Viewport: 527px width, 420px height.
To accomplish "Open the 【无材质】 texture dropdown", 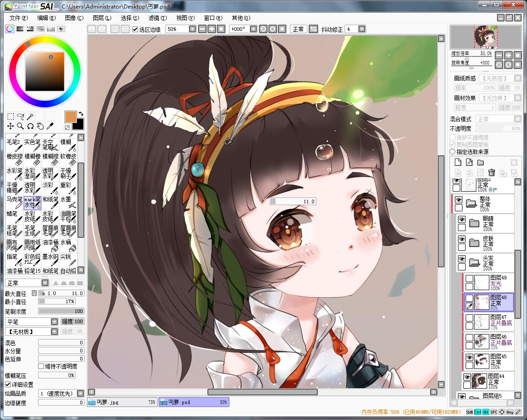I will [x=55, y=332].
